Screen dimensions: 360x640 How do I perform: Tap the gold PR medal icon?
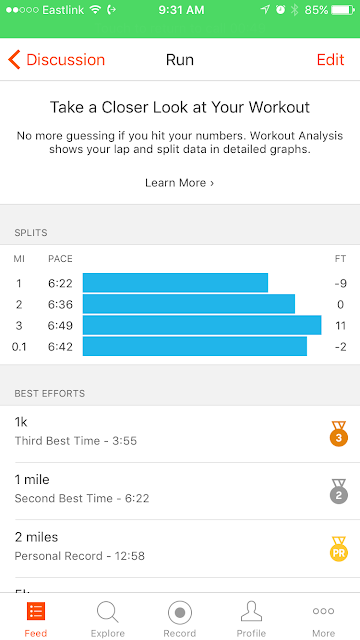tap(339, 549)
